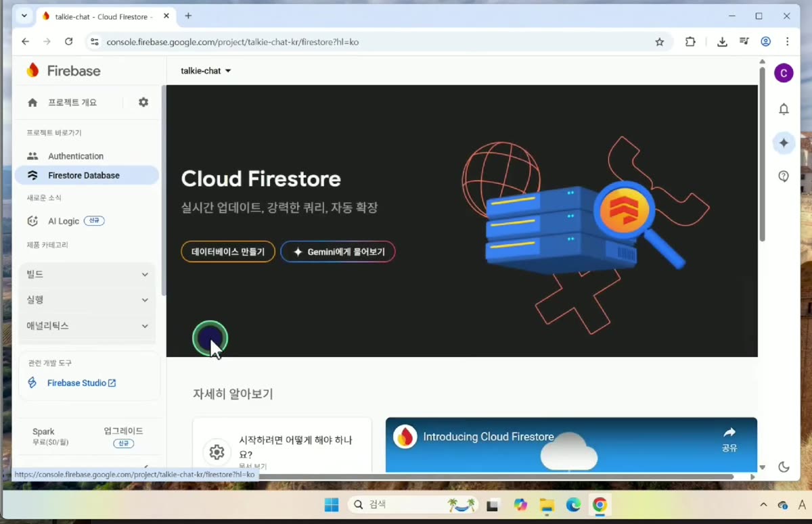Click the browser back arrow
The width and height of the screenshot is (812, 524).
click(25, 42)
